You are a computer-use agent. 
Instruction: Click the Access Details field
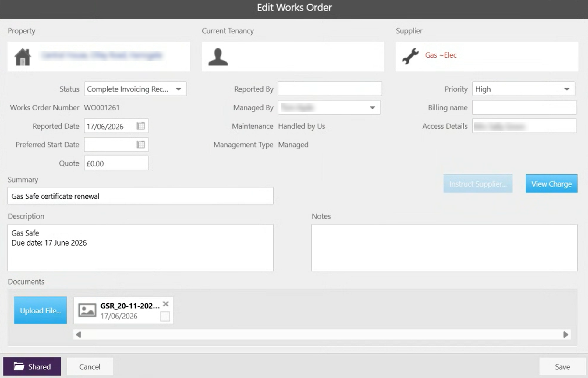(524, 126)
